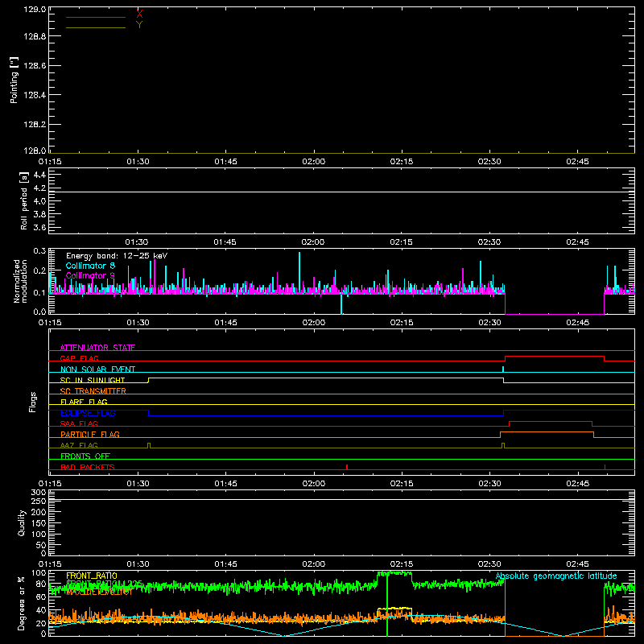Select the ECLIPSE_FLAG label
The image size is (644, 644).
(x=88, y=413)
